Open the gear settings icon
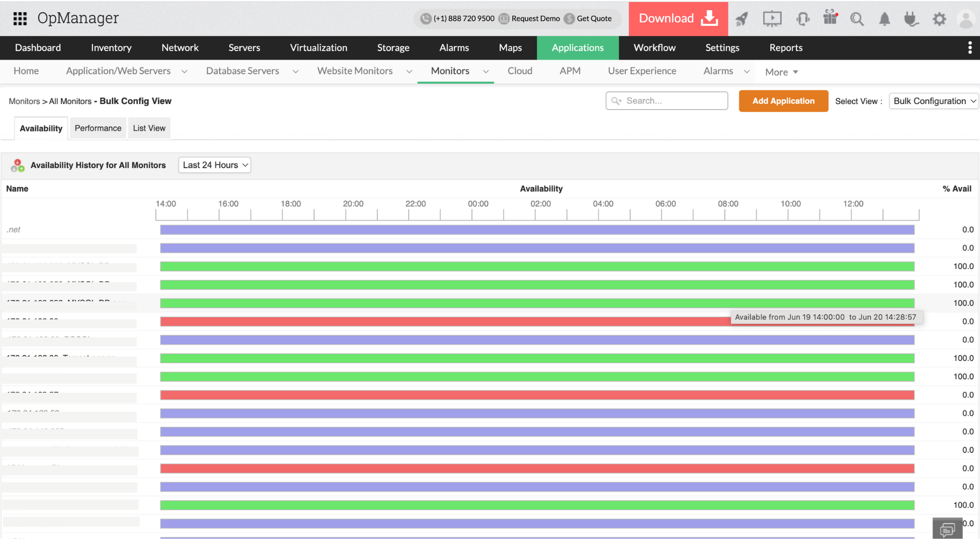Screen dimensions: 980x551 coord(939,19)
